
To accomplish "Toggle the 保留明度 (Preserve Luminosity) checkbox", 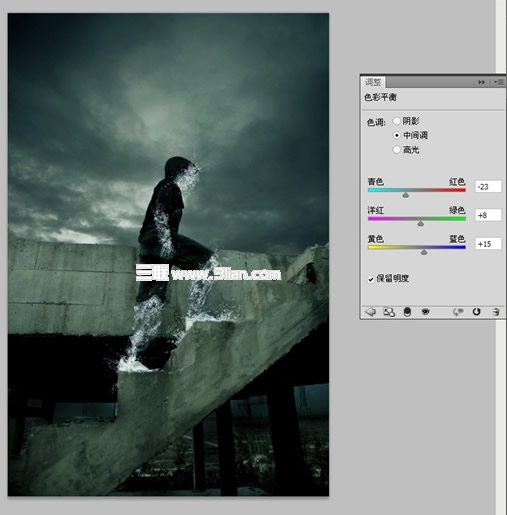I will pyautogui.click(x=371, y=279).
